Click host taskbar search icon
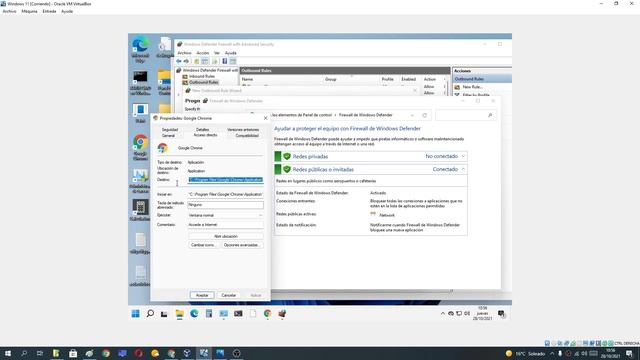This screenshot has height=360, width=640. [x=24, y=353]
